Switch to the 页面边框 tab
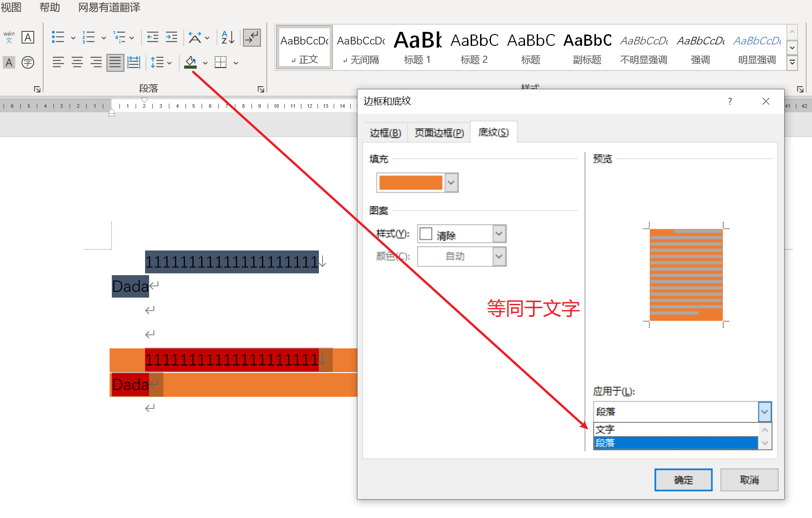The width and height of the screenshot is (812, 518). (x=439, y=133)
